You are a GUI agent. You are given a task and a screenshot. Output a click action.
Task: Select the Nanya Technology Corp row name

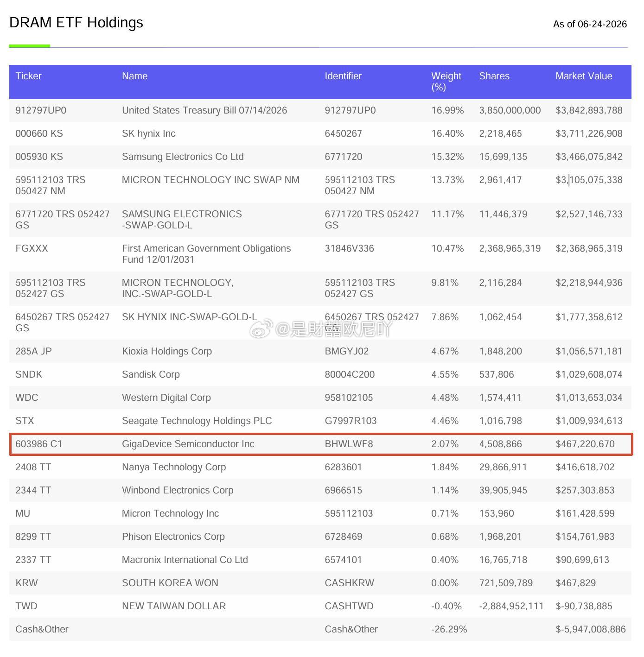(x=174, y=467)
